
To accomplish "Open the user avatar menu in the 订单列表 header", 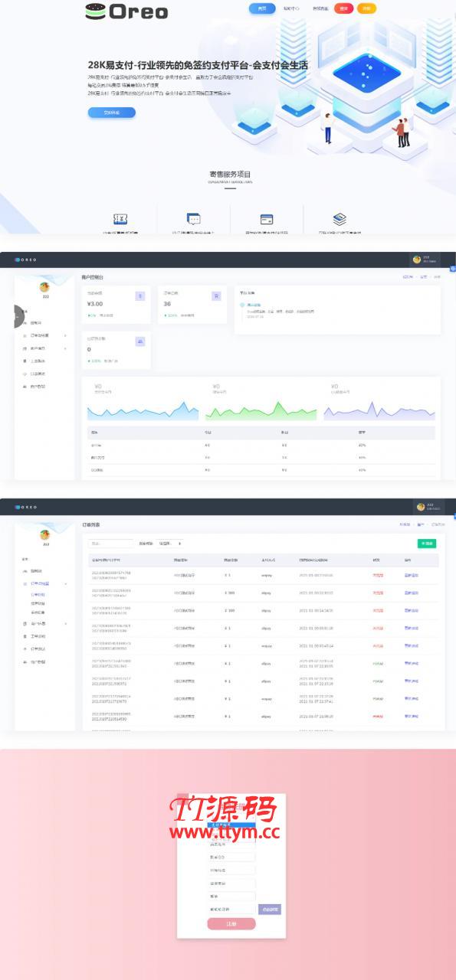I will coord(428,507).
